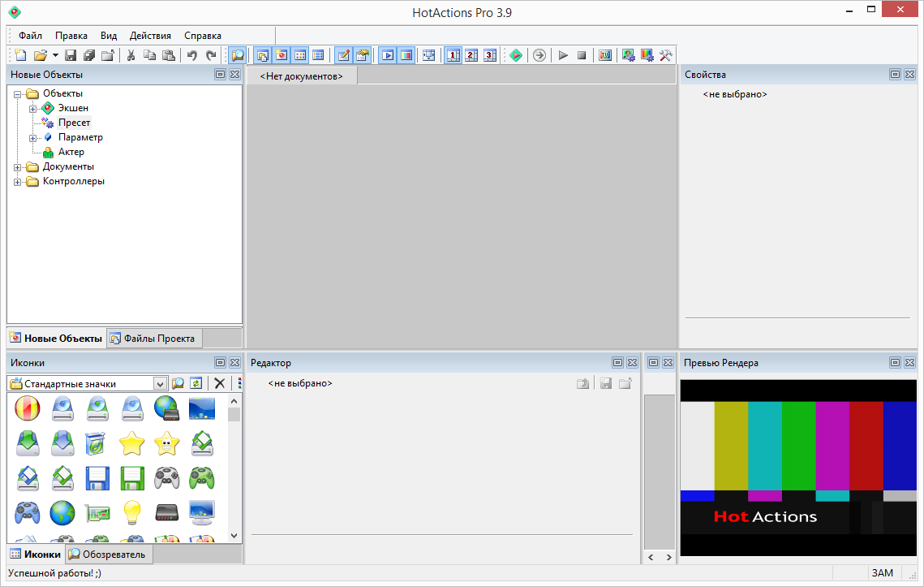Create a new project with the blank page icon
Screen dimensions: 924x587
[20, 55]
